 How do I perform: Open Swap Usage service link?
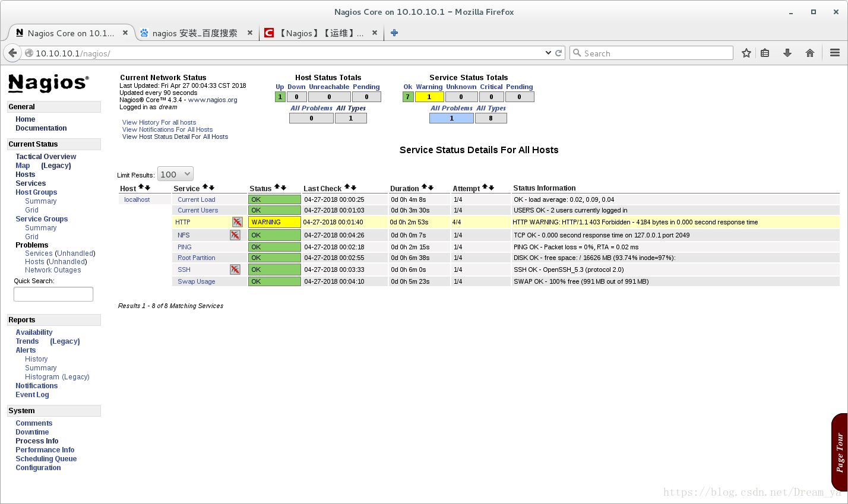[x=196, y=281]
